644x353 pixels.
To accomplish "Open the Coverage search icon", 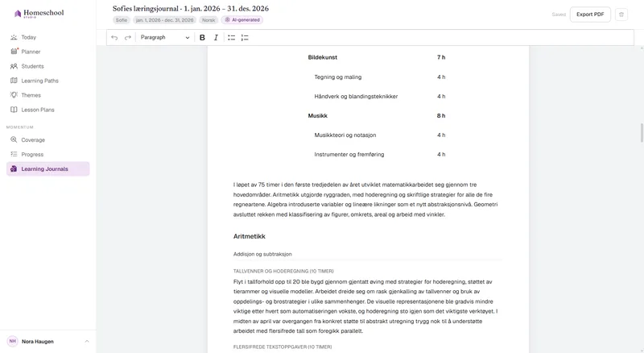I will click(x=14, y=140).
